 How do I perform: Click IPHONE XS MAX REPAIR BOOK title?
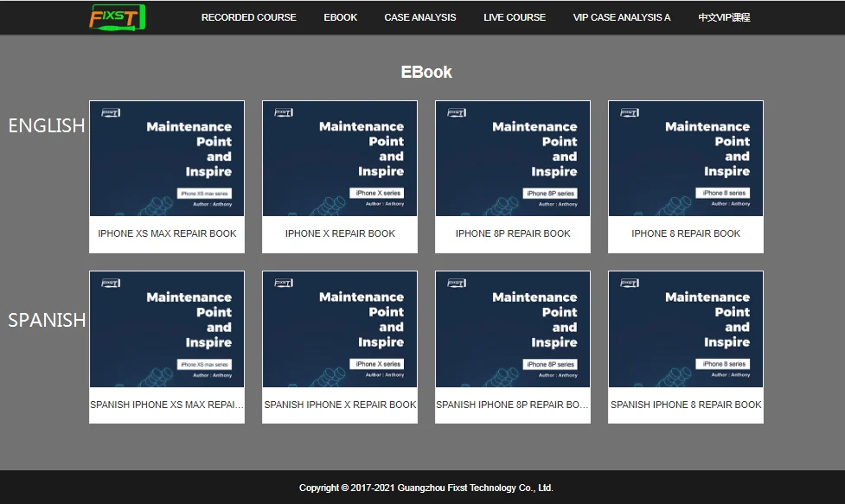click(x=167, y=233)
